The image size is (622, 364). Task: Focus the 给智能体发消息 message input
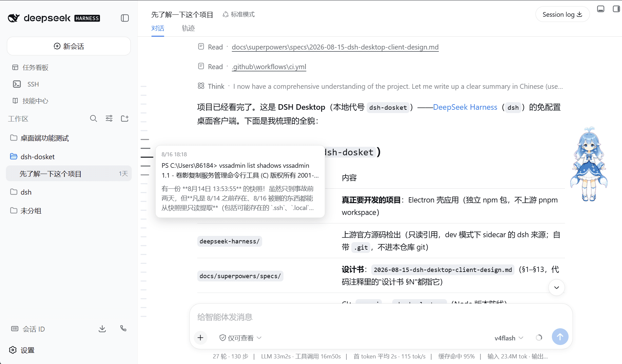(x=381, y=317)
